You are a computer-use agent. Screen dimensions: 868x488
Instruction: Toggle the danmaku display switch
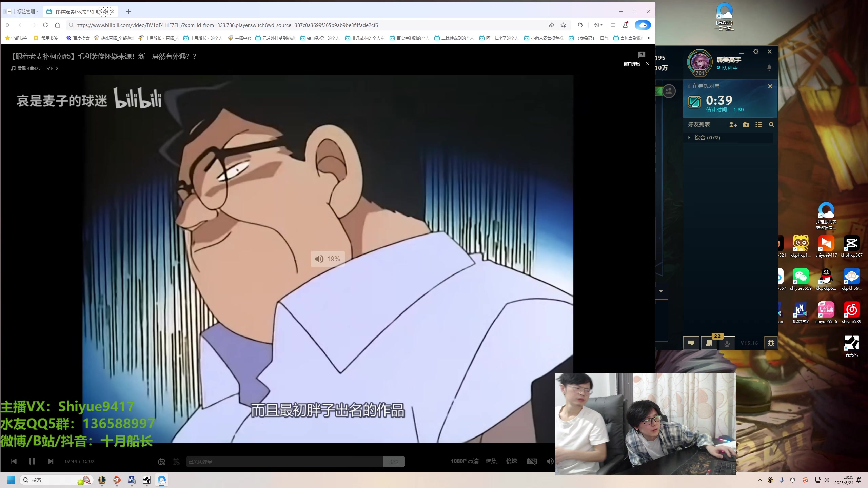click(x=162, y=462)
